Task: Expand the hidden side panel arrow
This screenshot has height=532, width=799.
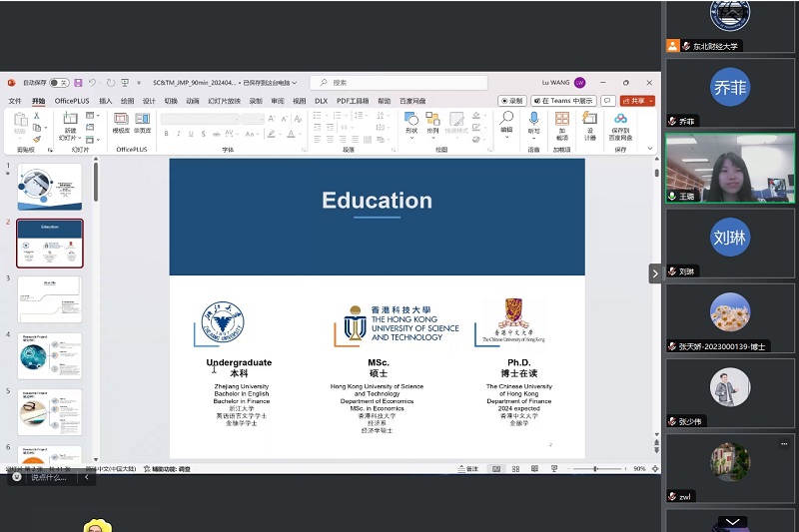Action: click(x=655, y=272)
